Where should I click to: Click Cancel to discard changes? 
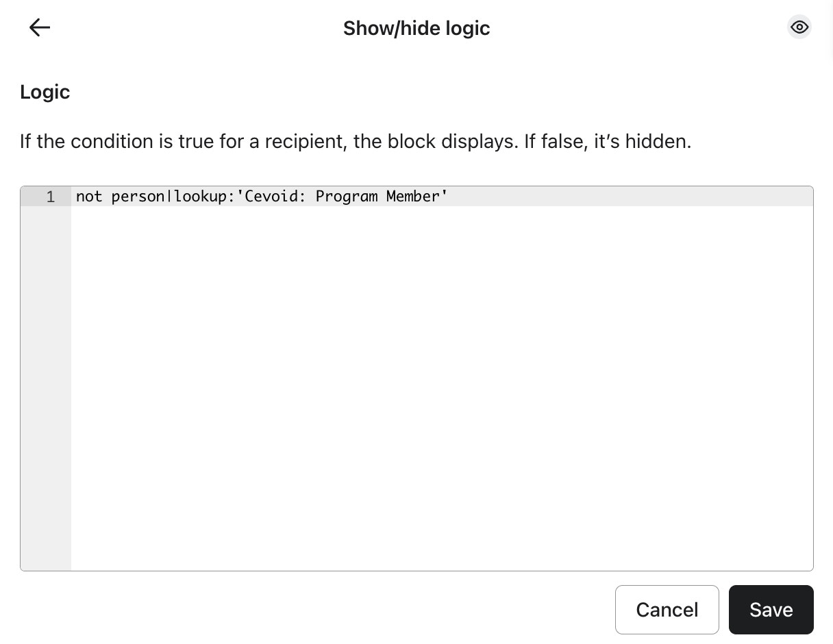[667, 609]
